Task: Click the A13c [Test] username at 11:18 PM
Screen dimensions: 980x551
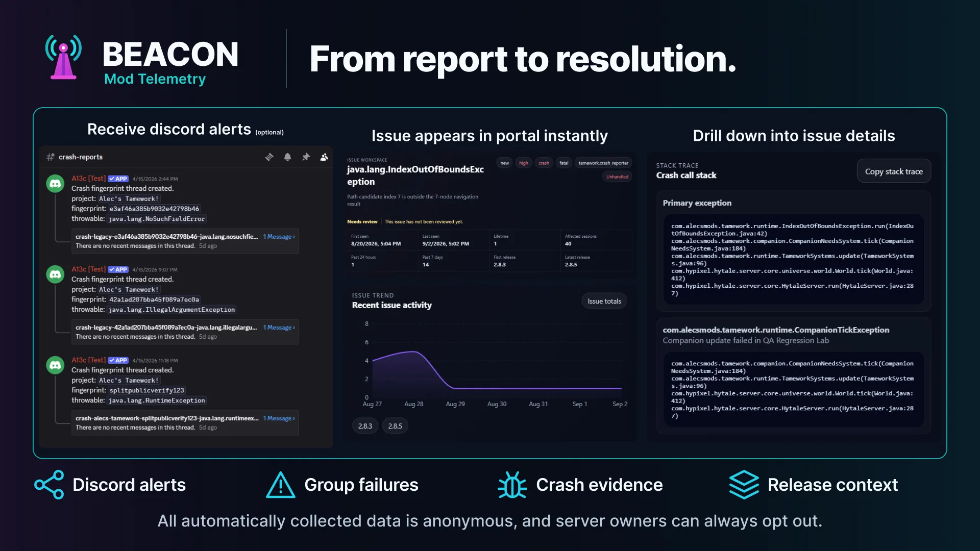Action: click(88, 360)
